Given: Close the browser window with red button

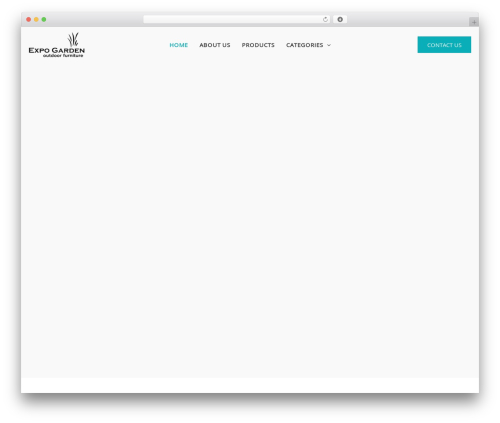Looking at the screenshot, I should (x=29, y=20).
